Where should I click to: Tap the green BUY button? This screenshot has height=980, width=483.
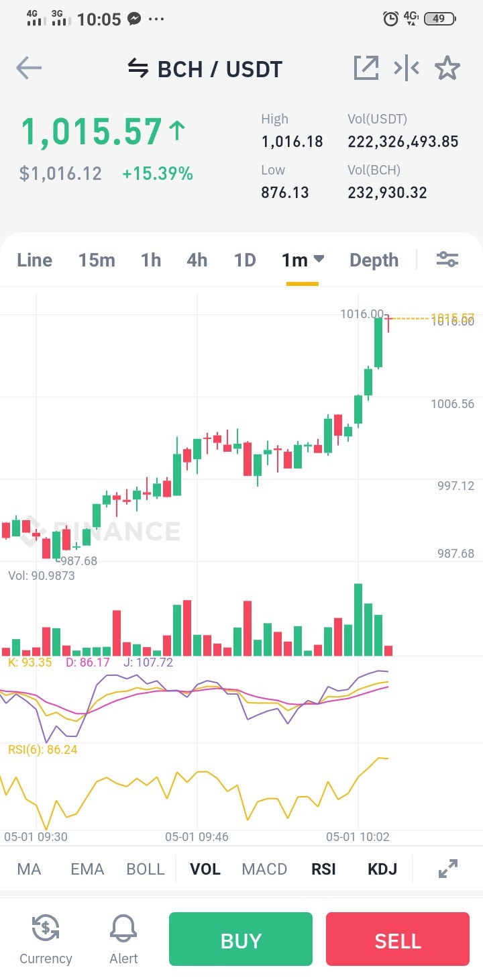point(241,939)
